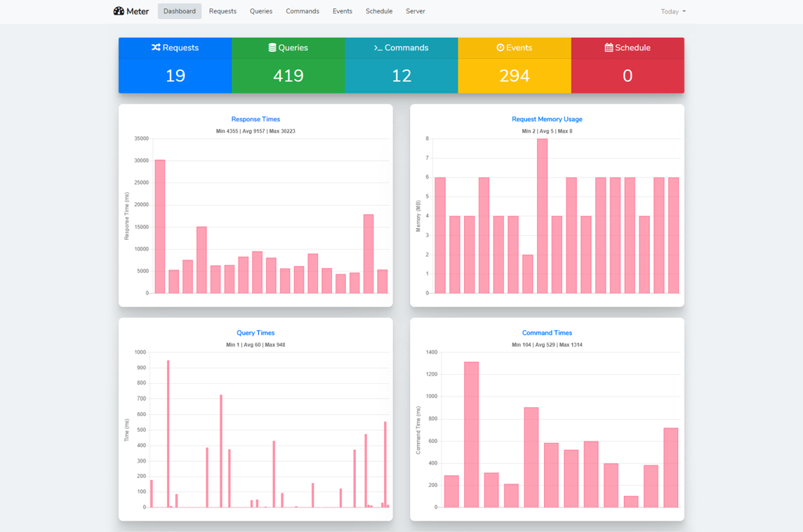This screenshot has height=532, width=803.
Task: Follow the Response Times chart title link
Action: coord(255,119)
